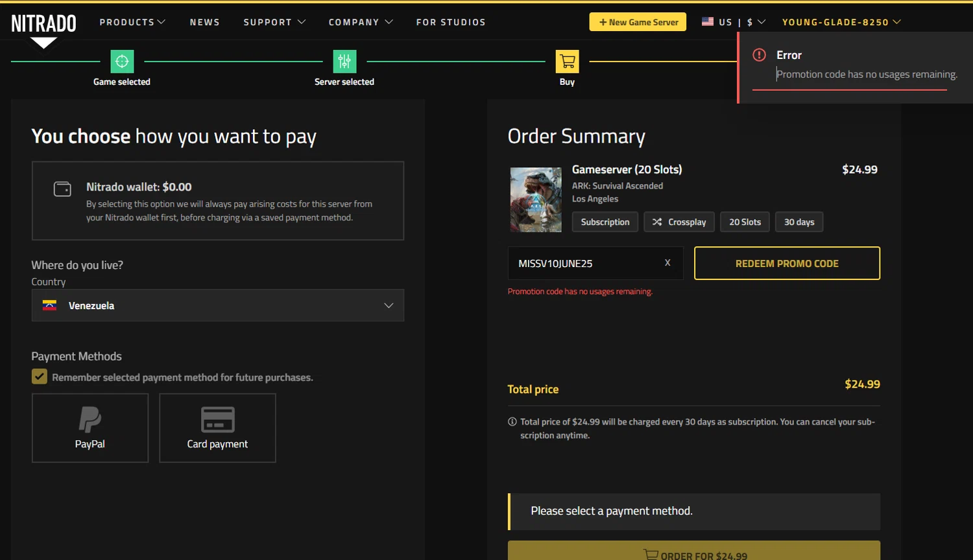This screenshot has width=973, height=560.
Task: Click the Server selected step icon
Action: coord(344,62)
